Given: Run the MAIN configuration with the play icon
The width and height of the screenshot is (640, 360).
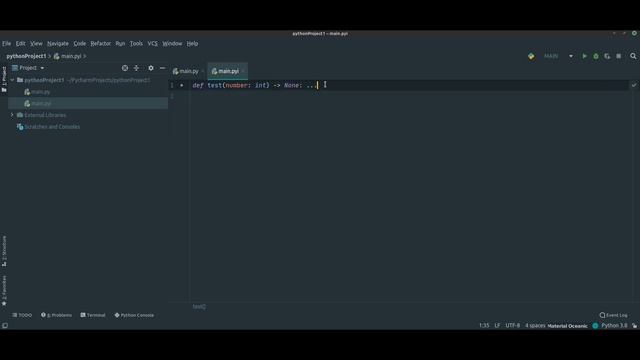Looking at the screenshot, I should [584, 56].
